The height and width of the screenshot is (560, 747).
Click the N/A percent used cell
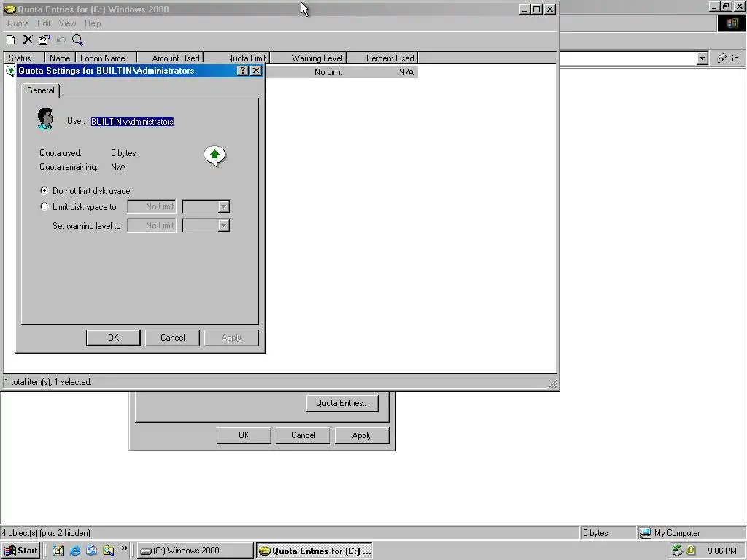pos(406,72)
